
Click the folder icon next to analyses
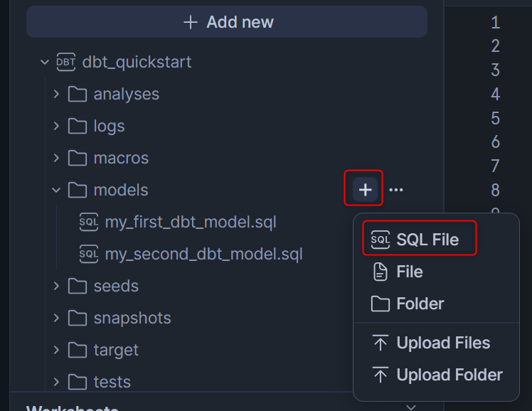coord(78,94)
